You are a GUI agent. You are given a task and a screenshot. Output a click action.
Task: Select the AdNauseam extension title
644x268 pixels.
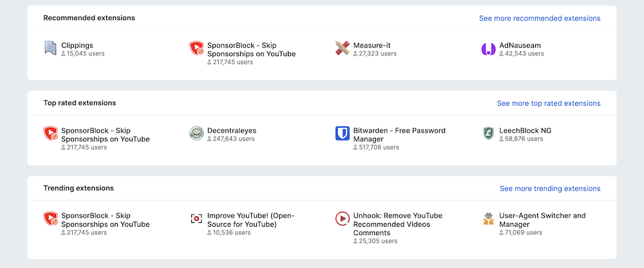tap(521, 45)
